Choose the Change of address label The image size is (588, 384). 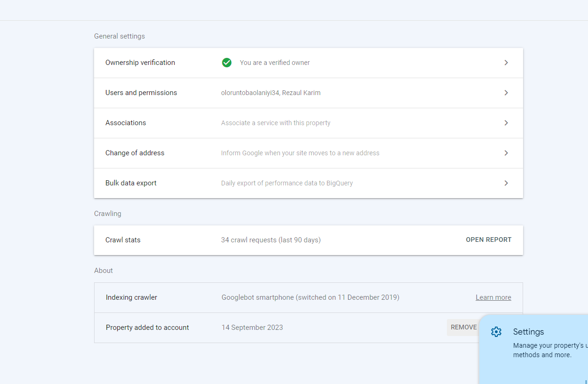(135, 153)
